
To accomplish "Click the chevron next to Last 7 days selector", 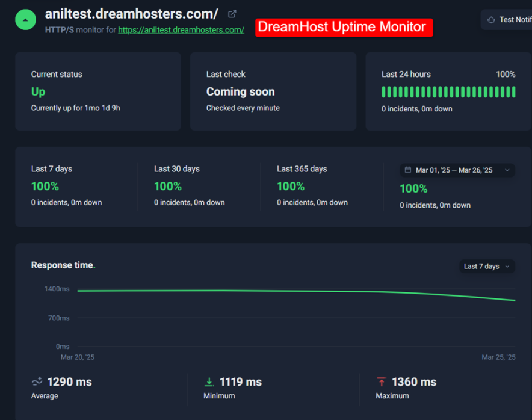I will tap(507, 267).
